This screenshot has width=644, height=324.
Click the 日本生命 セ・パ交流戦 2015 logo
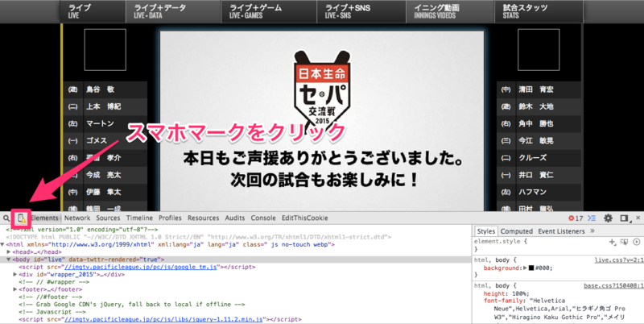(x=321, y=89)
